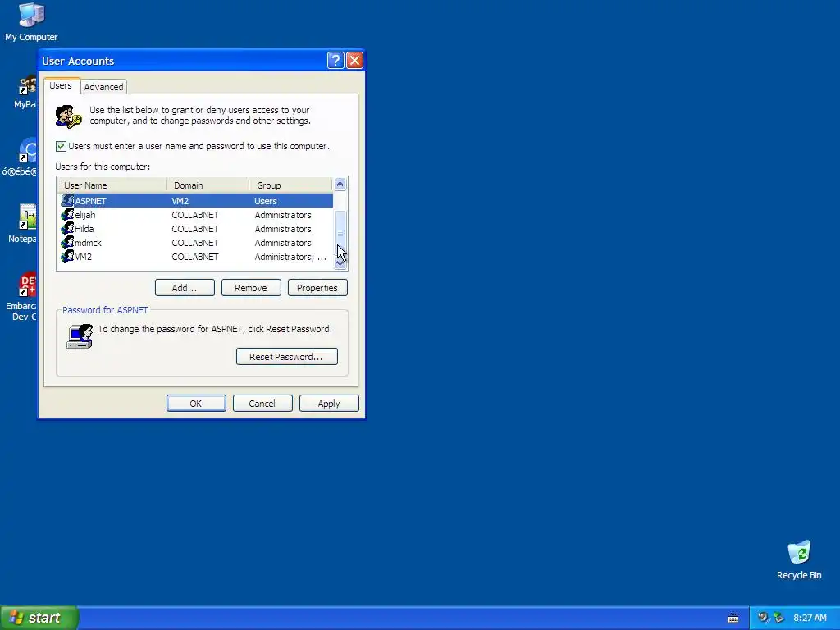This screenshot has width=840, height=630.
Task: Click the ASPNET user account icon
Action: (x=67, y=200)
